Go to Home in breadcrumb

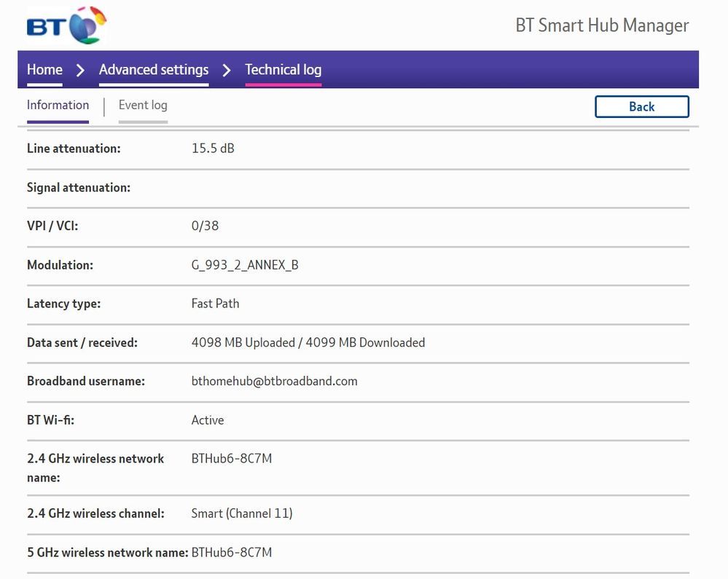[x=44, y=70]
